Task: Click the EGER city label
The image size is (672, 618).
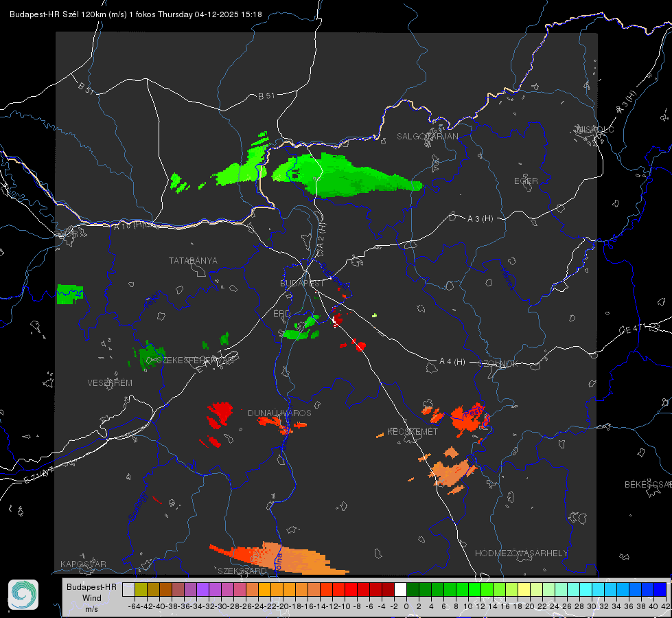Action: coord(526,181)
